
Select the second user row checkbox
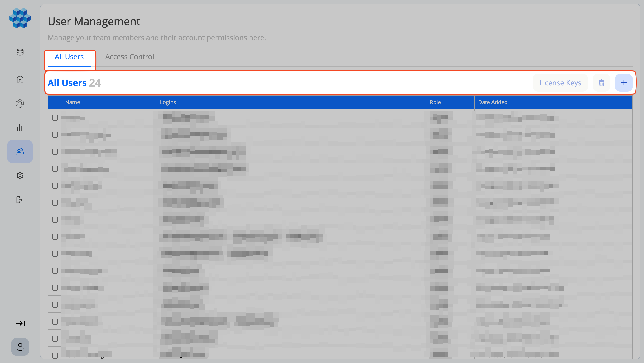click(55, 135)
